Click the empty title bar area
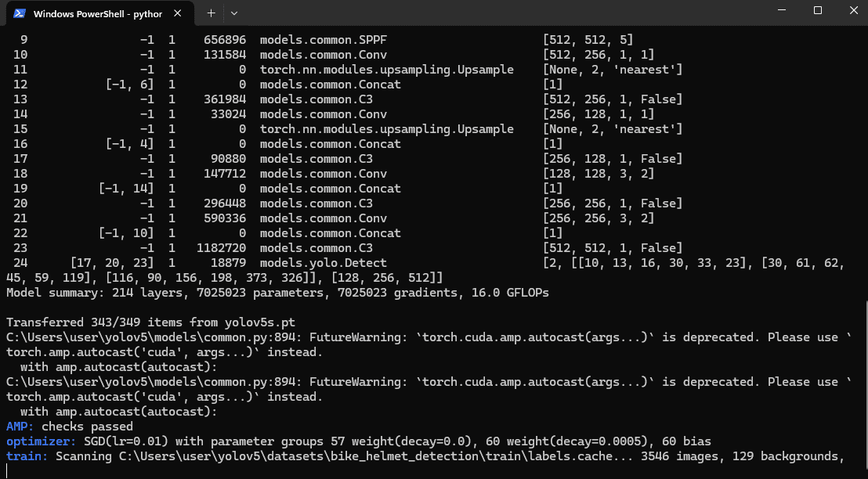The image size is (868, 479). [498, 13]
